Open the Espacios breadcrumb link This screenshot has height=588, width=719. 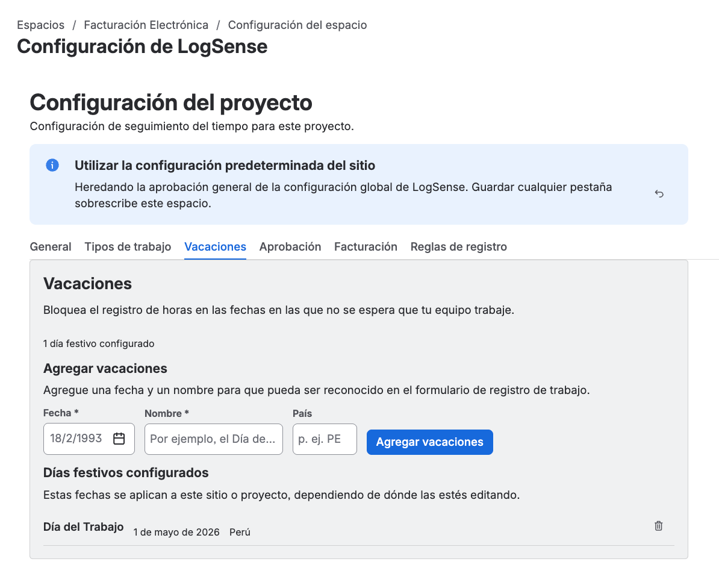pos(41,25)
